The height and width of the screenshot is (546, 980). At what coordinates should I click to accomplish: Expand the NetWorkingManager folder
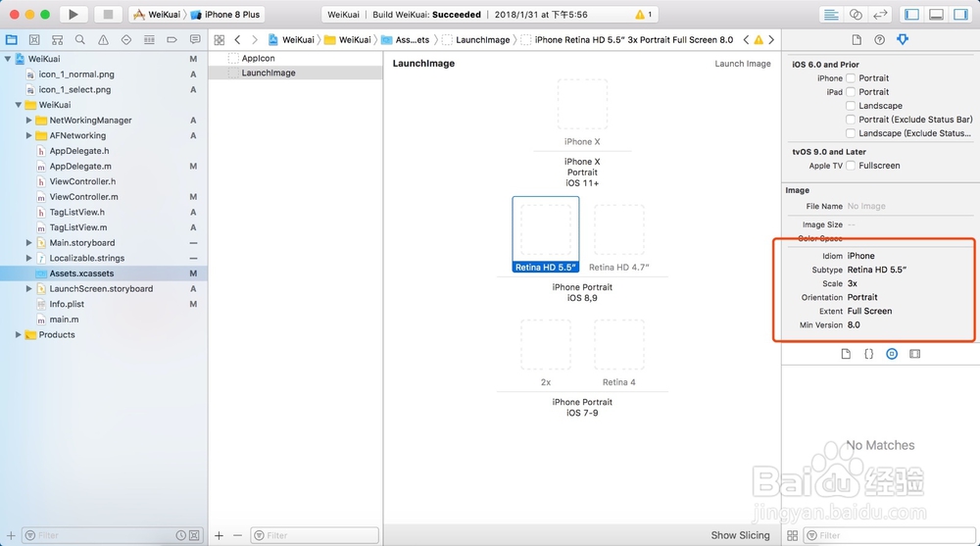click(28, 121)
